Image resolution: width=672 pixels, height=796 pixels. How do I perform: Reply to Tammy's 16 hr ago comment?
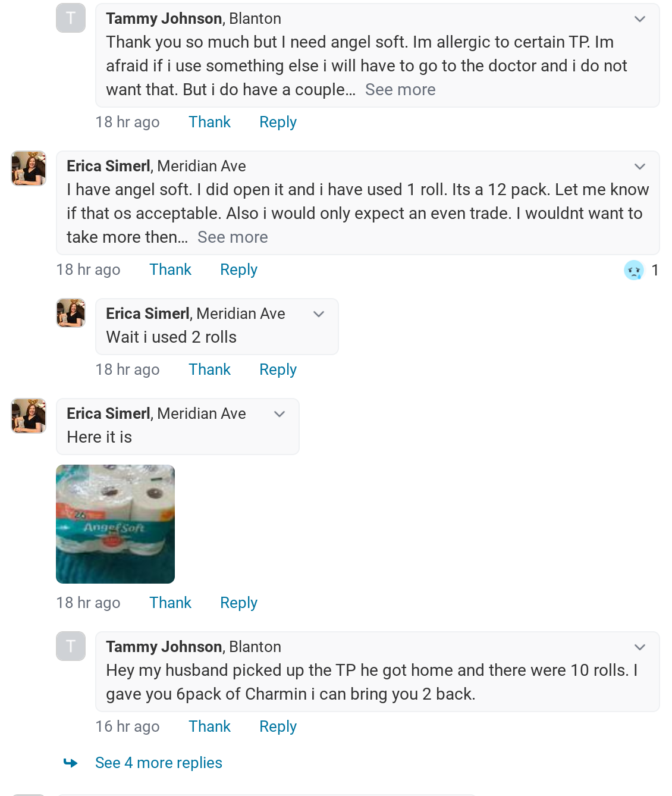(x=278, y=726)
